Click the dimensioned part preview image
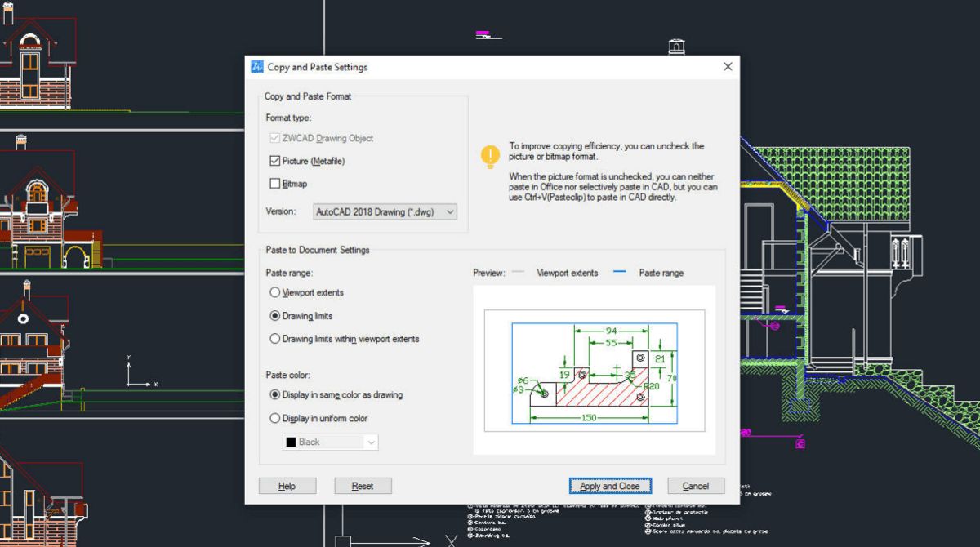This screenshot has width=980, height=547. coord(594,370)
